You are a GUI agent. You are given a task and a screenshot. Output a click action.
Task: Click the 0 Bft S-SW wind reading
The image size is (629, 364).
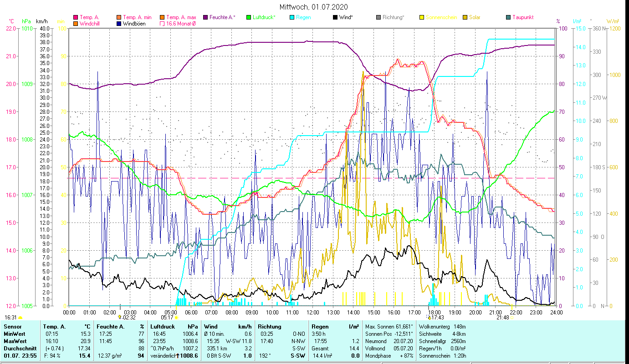click(219, 356)
